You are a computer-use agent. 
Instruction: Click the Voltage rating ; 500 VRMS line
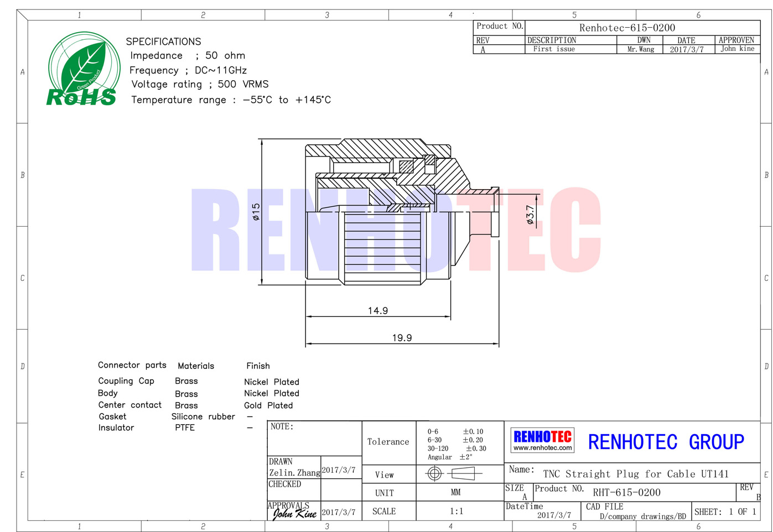click(x=200, y=84)
